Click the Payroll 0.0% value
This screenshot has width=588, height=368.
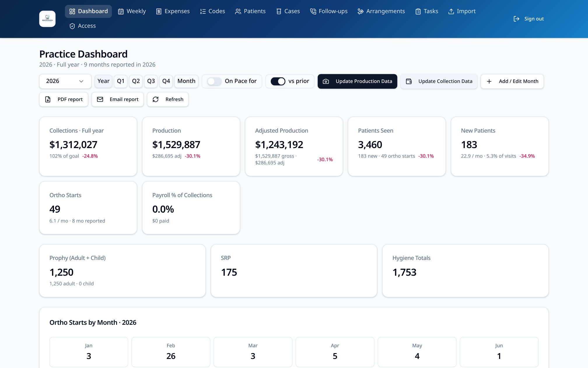pos(163,209)
